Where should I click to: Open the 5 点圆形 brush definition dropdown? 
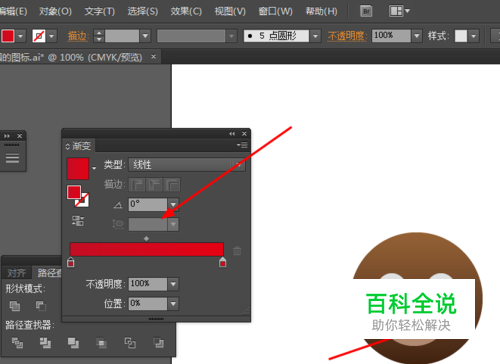[315, 36]
